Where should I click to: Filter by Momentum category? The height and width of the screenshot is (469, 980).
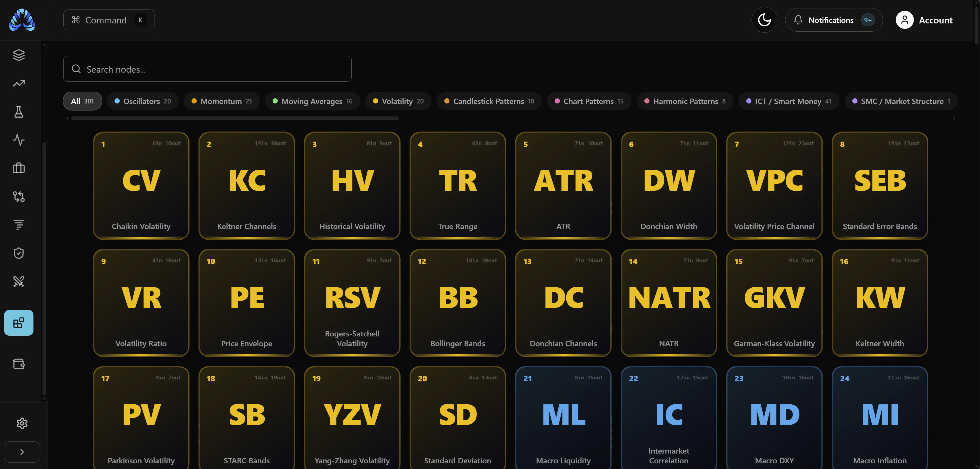[221, 101]
